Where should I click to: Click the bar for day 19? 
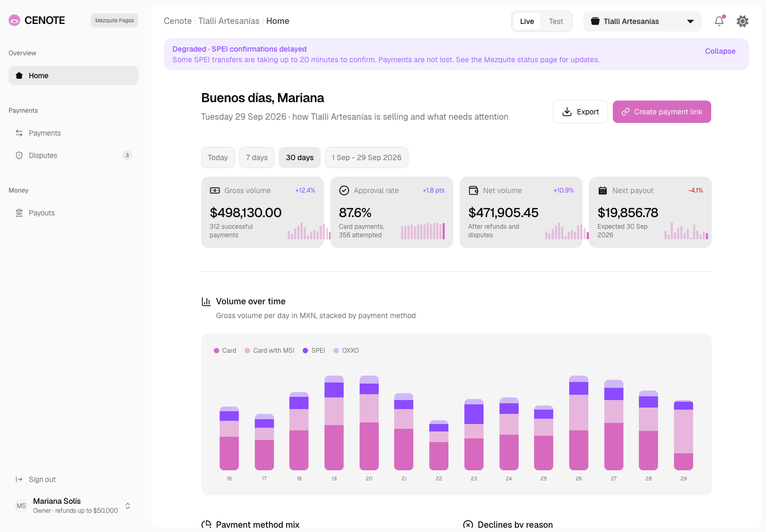334,423
